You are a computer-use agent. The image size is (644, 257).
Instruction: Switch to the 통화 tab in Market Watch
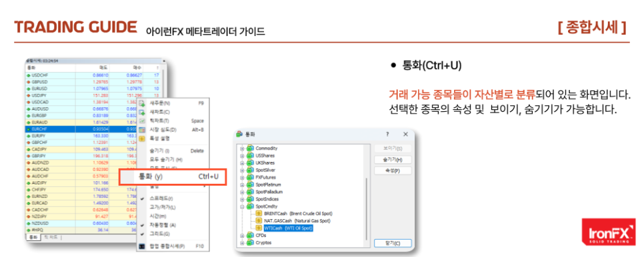[33, 237]
